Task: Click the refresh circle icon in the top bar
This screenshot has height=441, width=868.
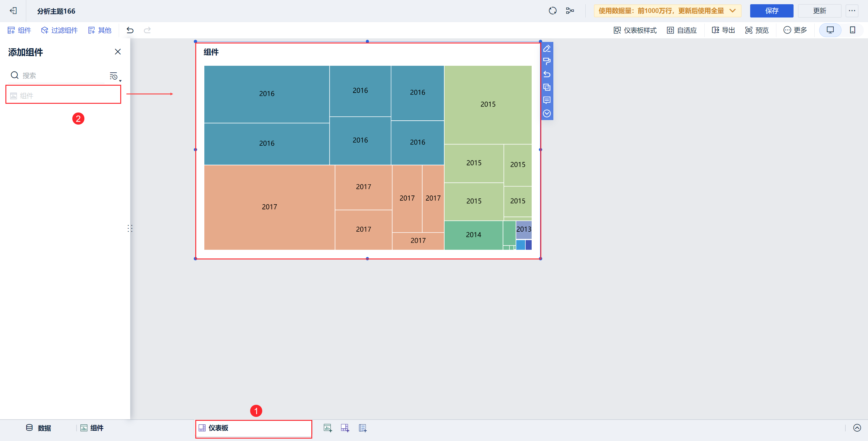Action: coord(552,11)
